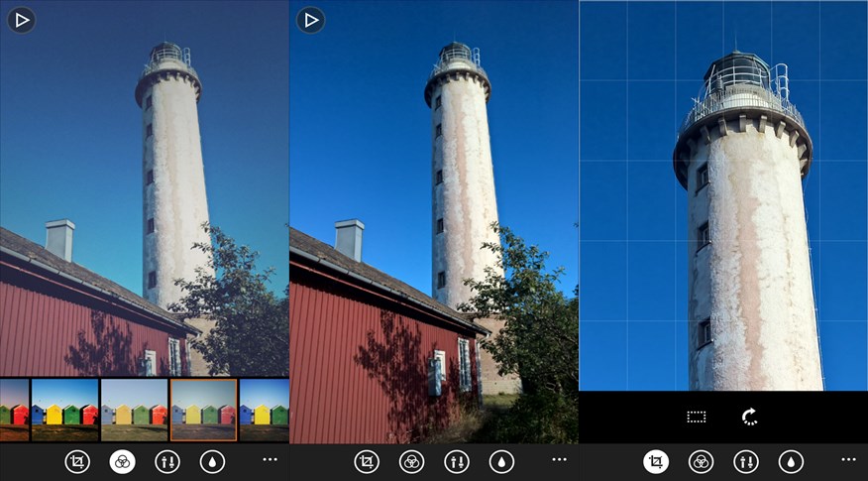Select the blur droplet tool in the left screen
The image size is (868, 481).
(x=213, y=461)
